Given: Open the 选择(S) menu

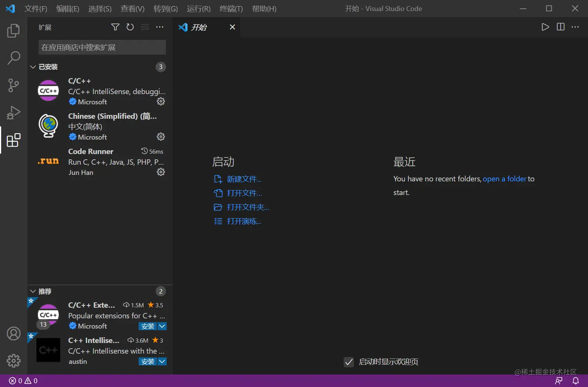Looking at the screenshot, I should pyautogui.click(x=100, y=9).
